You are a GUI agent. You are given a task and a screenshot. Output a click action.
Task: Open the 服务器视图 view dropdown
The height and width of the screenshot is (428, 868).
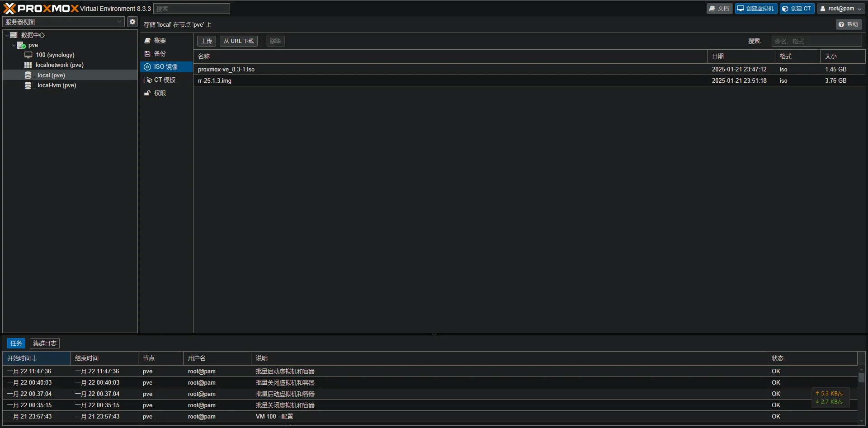[63, 22]
